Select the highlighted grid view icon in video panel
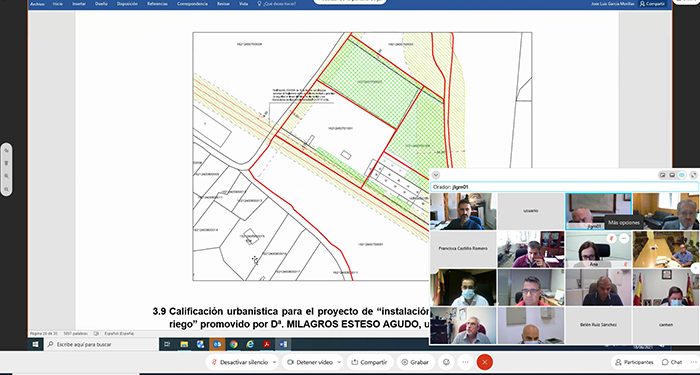Screen dimensions: 700x375 682,175
